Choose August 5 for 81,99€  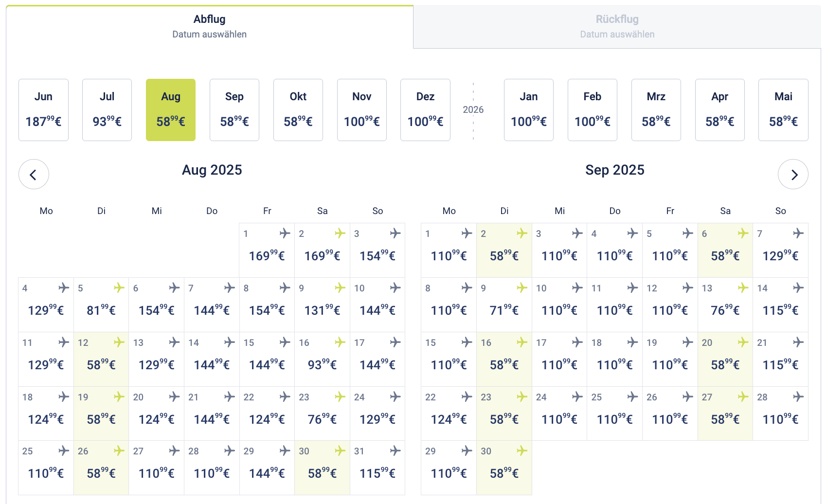click(x=101, y=305)
